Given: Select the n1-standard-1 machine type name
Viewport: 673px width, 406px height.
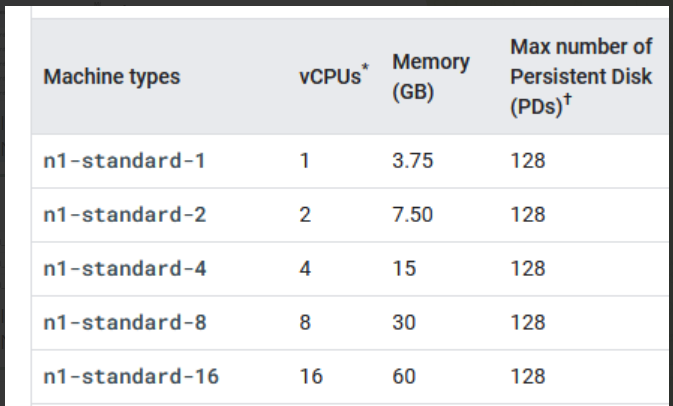Looking at the screenshot, I should click(x=125, y=160).
